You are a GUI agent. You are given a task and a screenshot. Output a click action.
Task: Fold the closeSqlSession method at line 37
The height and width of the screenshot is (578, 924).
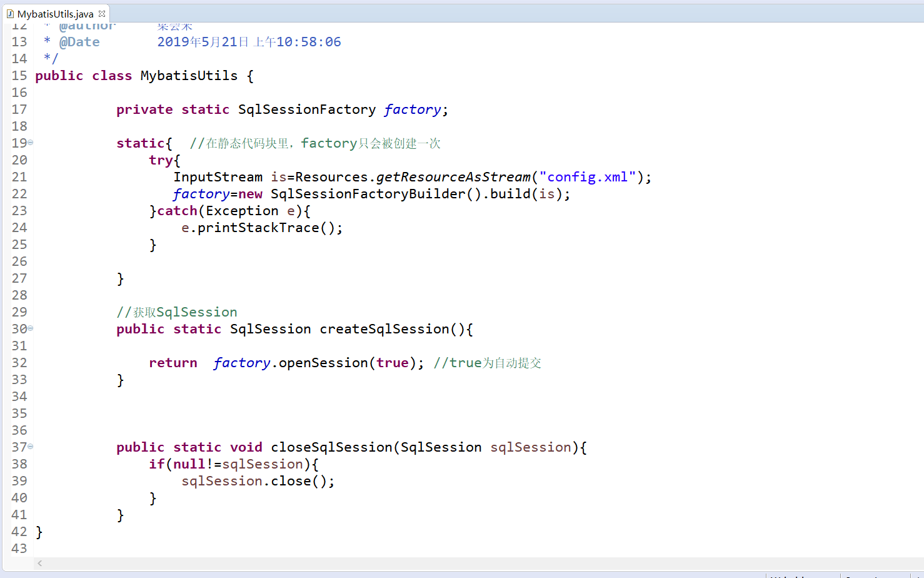(30, 447)
